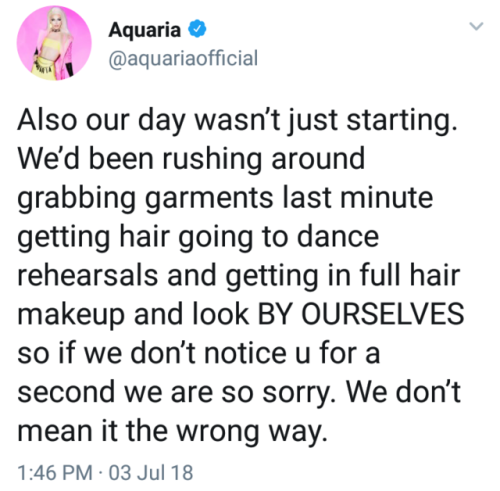Viewport: 500px width, 491px height.
Task: Open Aquaria's profile picture
Action: click(x=54, y=43)
